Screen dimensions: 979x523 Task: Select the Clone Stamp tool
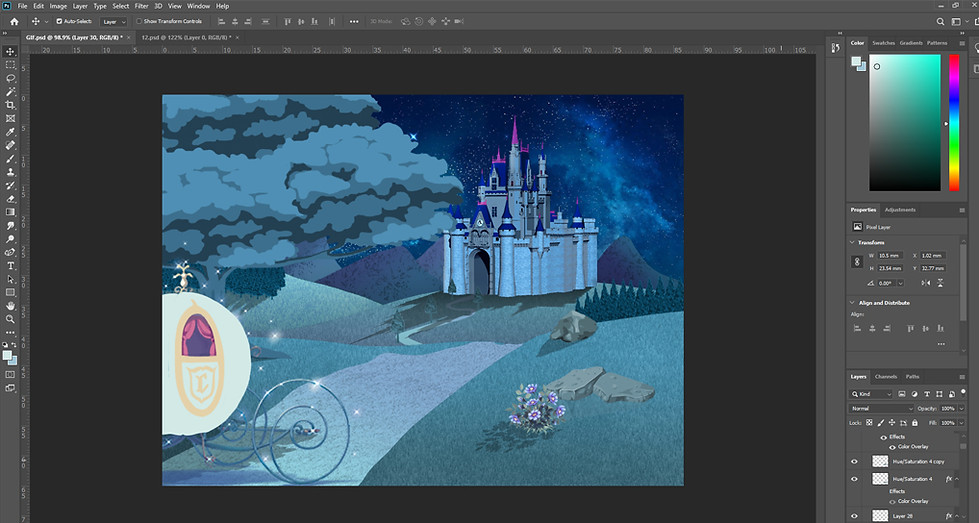tap(10, 172)
